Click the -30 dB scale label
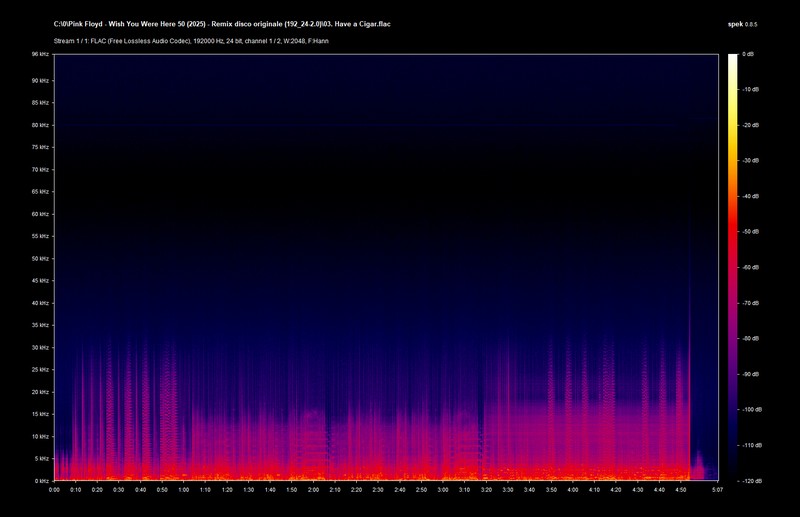Viewport: 800px width, 517px height. pyautogui.click(x=751, y=161)
